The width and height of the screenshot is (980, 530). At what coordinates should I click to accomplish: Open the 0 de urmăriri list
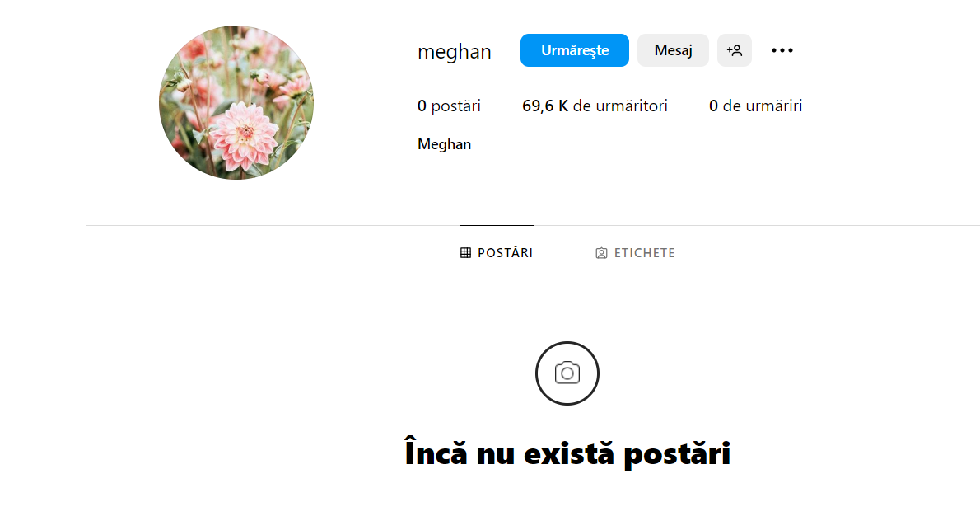coord(755,106)
